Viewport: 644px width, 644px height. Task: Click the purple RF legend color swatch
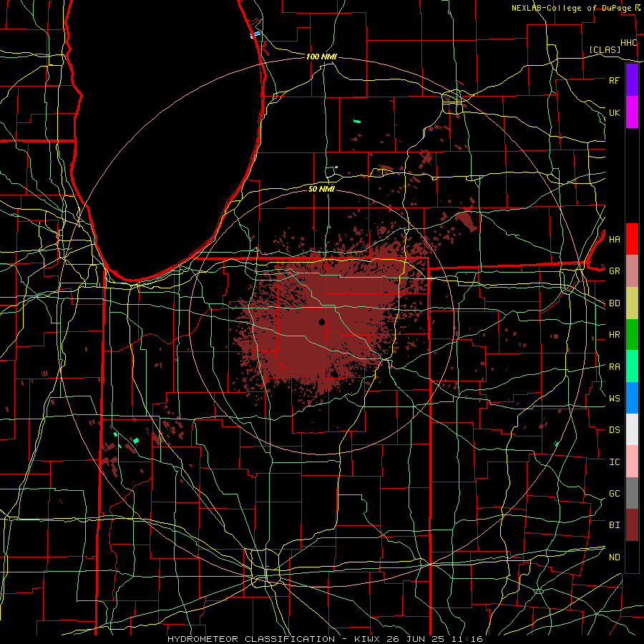pos(632,80)
